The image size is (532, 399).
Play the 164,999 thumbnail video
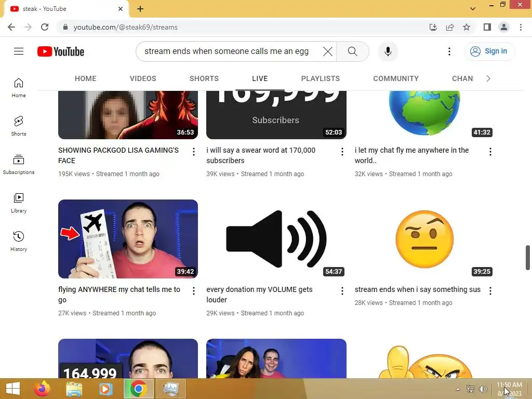point(128,358)
